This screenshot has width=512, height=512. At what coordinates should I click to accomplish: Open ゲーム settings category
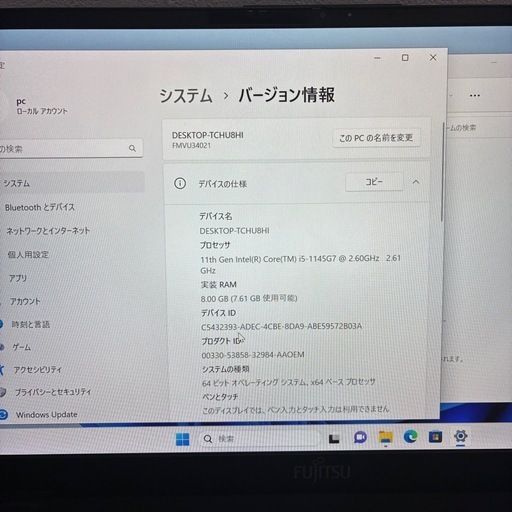(21, 347)
